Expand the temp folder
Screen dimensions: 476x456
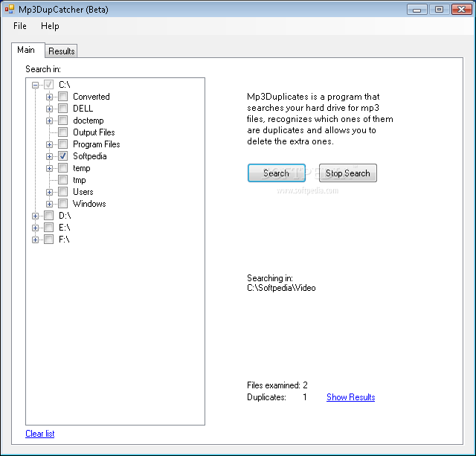coord(50,168)
